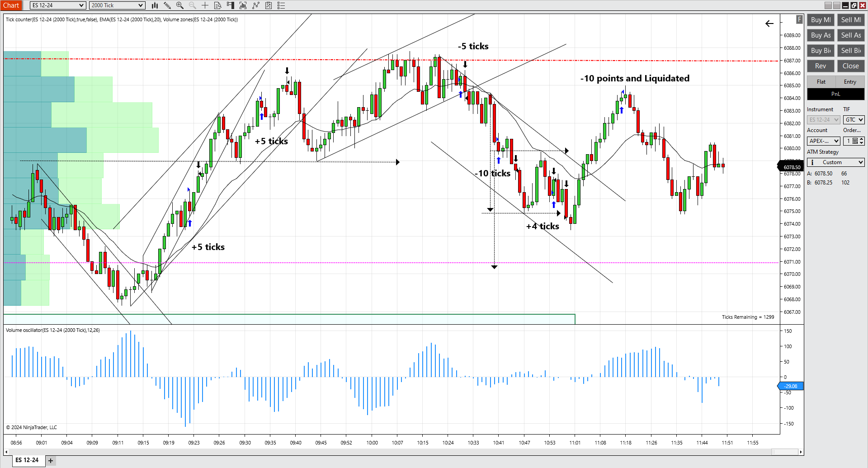
Task: Click the 6078.50 current price marker
Action: click(792, 167)
